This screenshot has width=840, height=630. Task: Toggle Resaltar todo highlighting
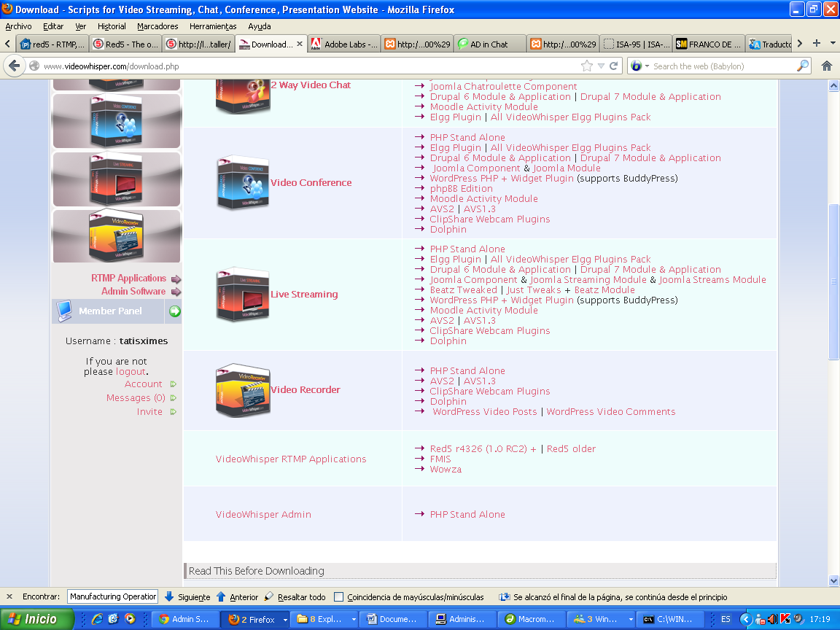(x=295, y=596)
